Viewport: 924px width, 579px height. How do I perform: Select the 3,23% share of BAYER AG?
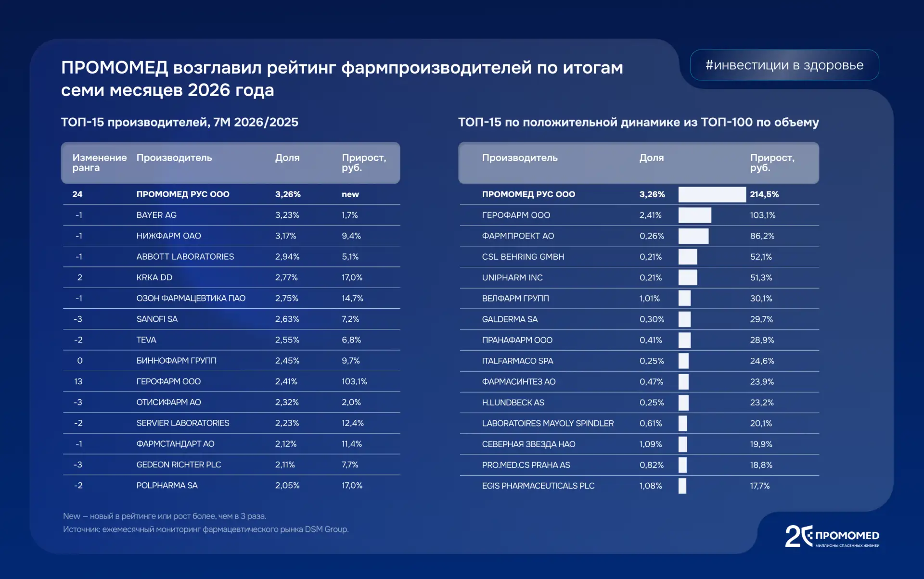pos(287,215)
